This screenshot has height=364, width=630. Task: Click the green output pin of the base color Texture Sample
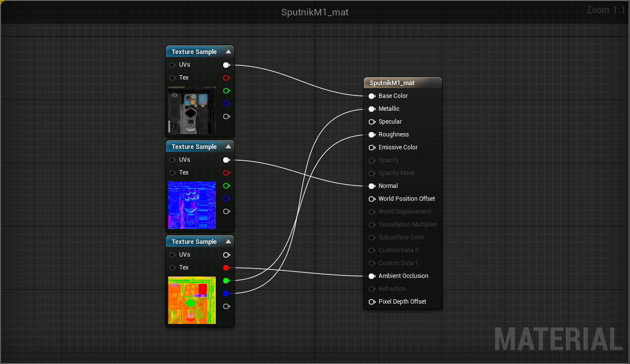pos(226,91)
